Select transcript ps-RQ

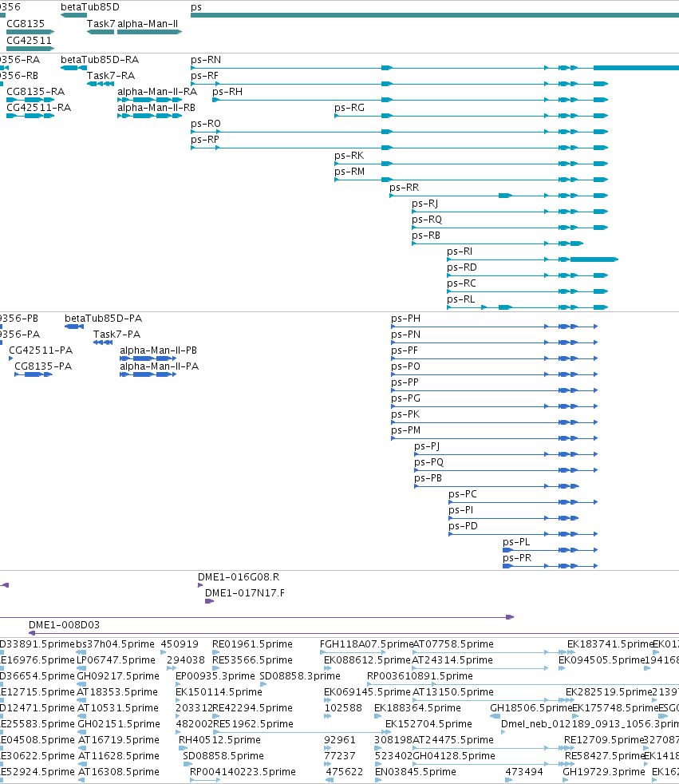(427, 220)
